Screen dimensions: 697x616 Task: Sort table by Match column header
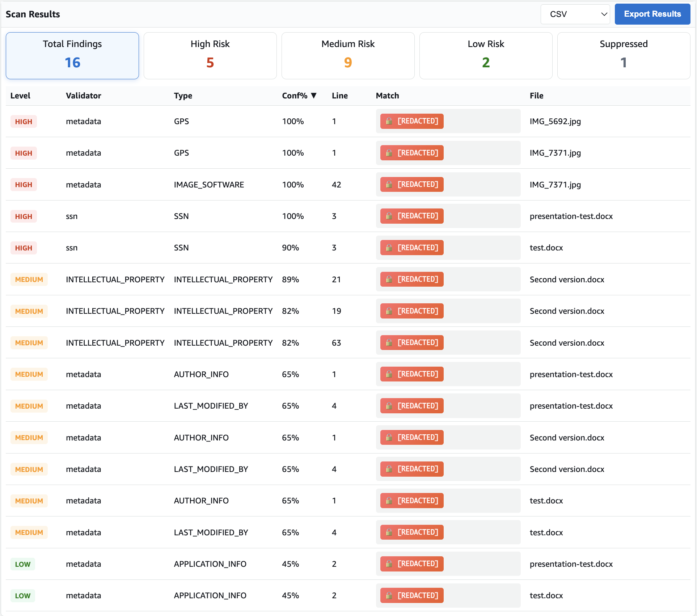388,96
